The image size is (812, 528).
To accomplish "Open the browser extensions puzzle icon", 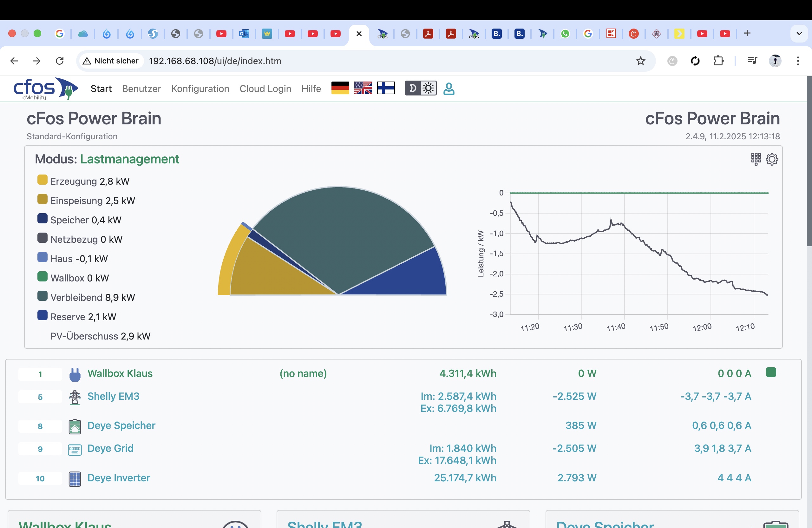I will click(x=718, y=61).
